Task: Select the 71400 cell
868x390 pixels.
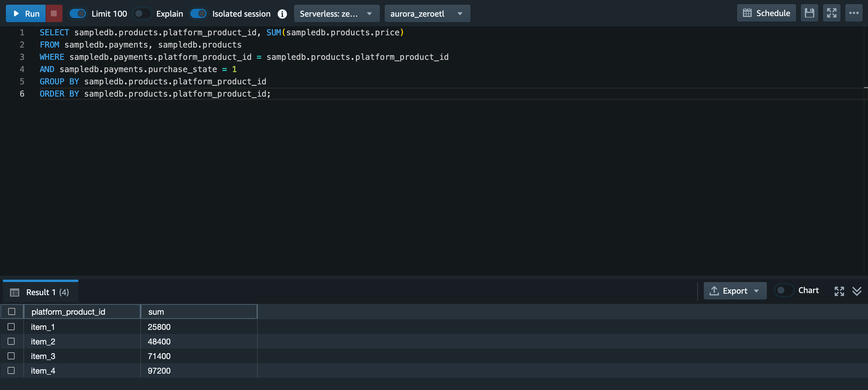Action: (199, 356)
